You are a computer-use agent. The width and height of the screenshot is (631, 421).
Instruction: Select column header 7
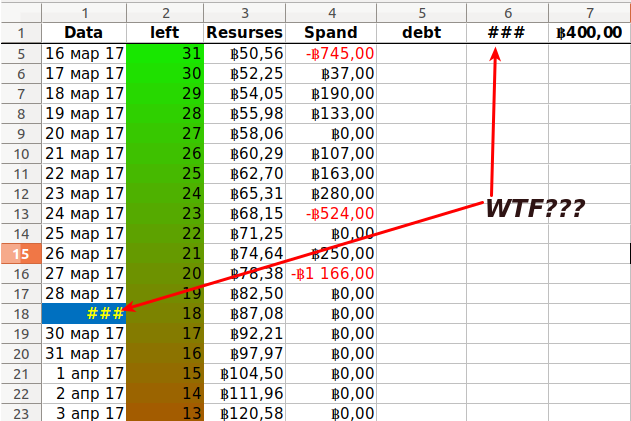pos(590,13)
